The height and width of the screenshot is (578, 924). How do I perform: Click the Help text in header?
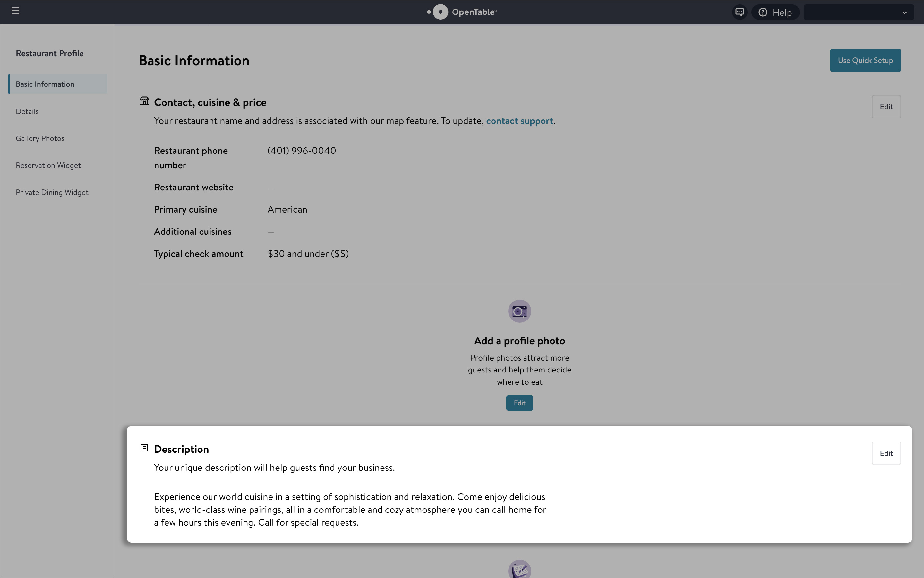[782, 13]
